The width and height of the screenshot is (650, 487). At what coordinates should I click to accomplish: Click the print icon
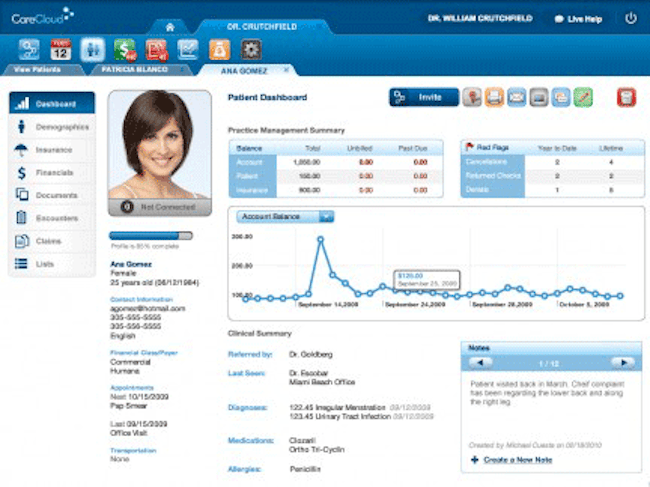coord(494,97)
